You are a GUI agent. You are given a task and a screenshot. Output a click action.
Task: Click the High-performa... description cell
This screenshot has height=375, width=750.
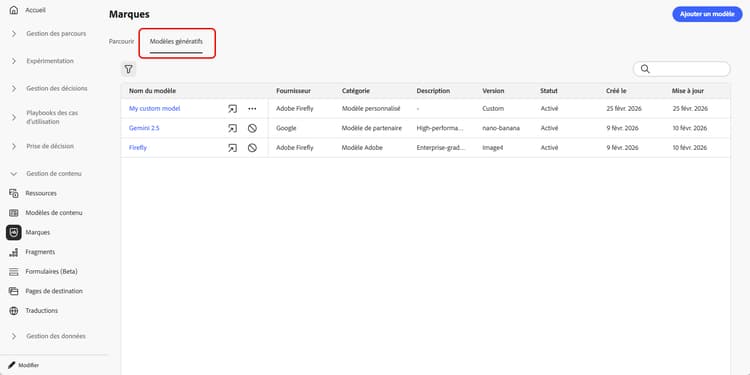441,128
